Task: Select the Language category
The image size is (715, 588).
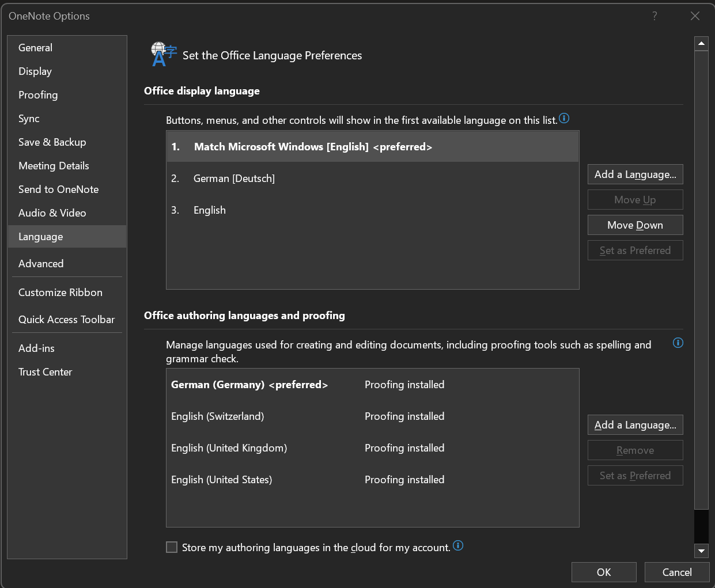Action: pyautogui.click(x=67, y=237)
